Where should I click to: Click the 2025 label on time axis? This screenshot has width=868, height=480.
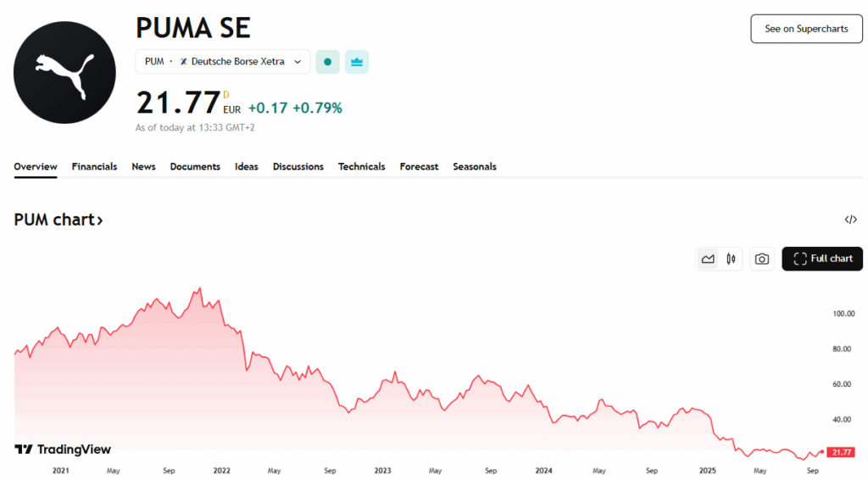707,471
